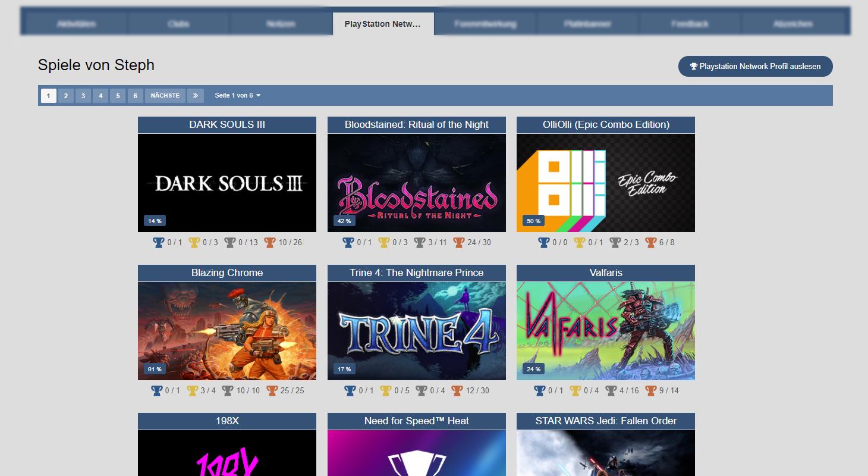Click the OlliOlli Epic Combo Edition cover image
868x476 pixels.
click(x=606, y=183)
